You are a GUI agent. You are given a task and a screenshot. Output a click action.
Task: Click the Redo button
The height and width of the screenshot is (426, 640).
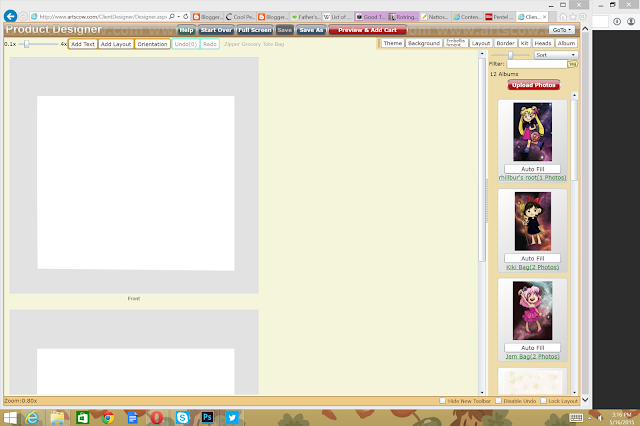pos(210,44)
